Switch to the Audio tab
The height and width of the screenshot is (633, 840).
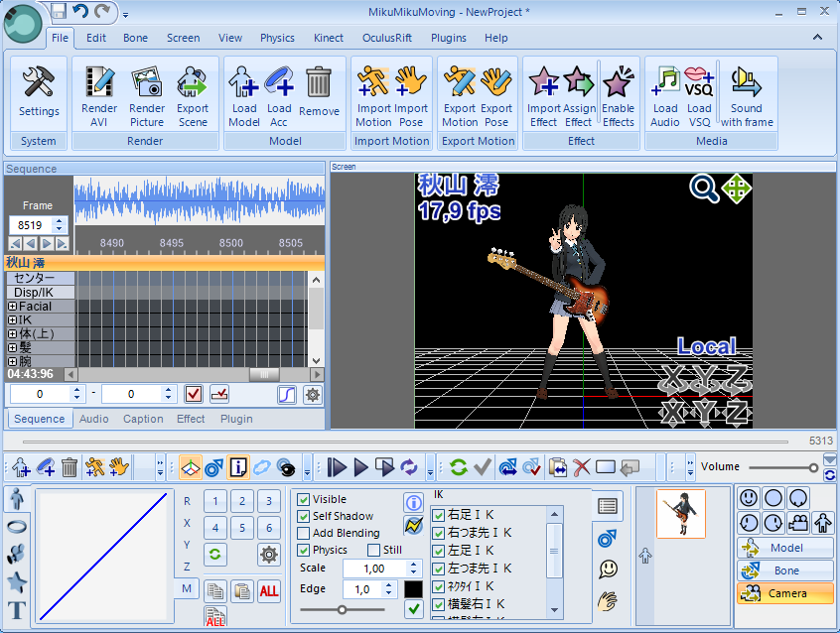[x=93, y=419]
